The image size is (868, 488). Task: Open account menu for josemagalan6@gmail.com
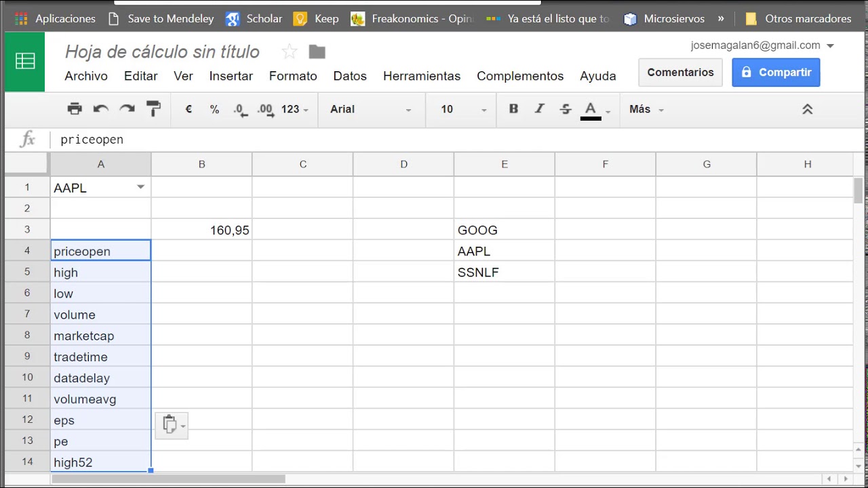[x=762, y=45]
